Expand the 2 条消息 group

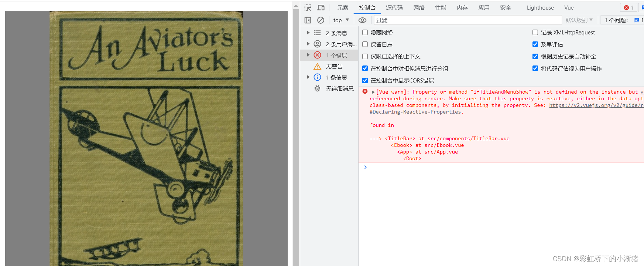click(x=308, y=33)
